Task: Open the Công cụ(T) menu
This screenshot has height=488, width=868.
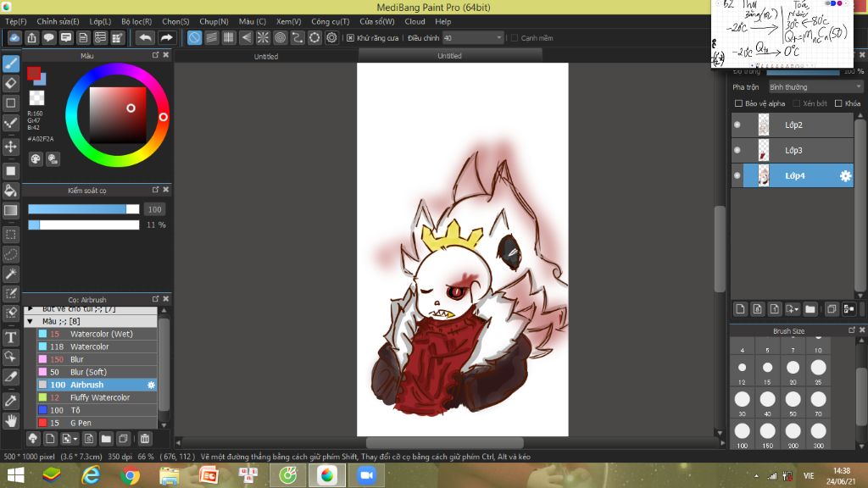Action: tap(331, 21)
